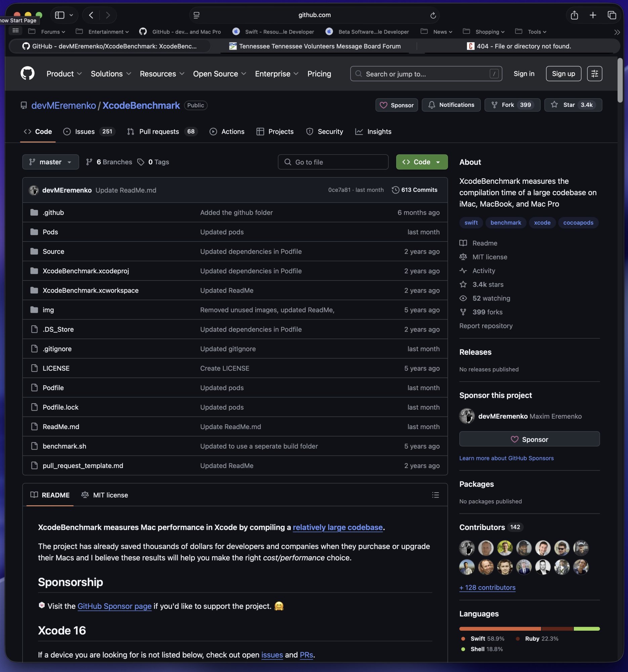Click Sign up button
This screenshot has height=672, width=628.
(563, 74)
